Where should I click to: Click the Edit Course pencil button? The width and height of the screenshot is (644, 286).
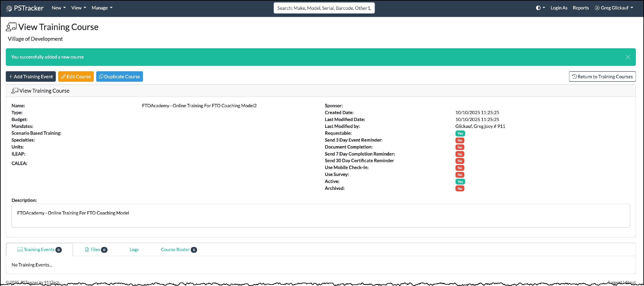click(x=76, y=76)
